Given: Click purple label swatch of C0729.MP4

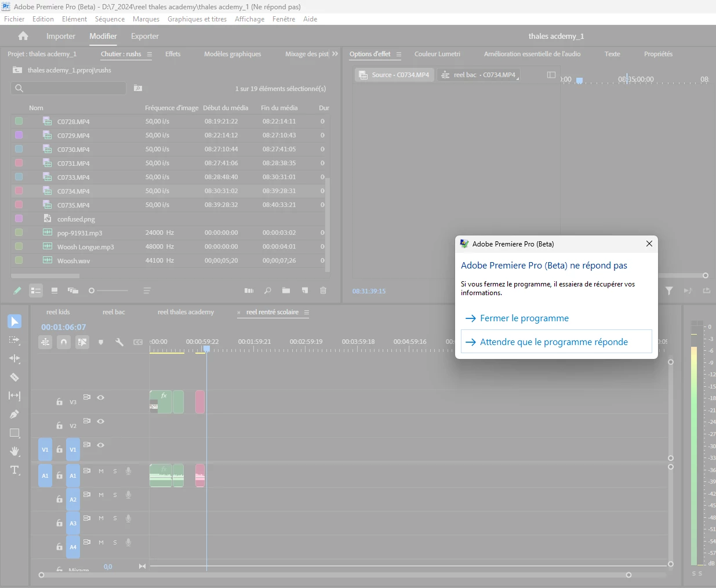Looking at the screenshot, I should [x=19, y=135].
